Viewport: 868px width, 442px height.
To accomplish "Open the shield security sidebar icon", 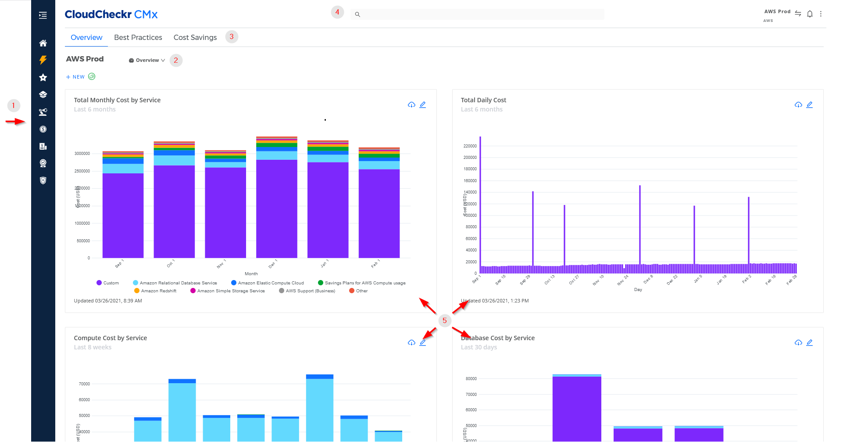I will [x=43, y=180].
